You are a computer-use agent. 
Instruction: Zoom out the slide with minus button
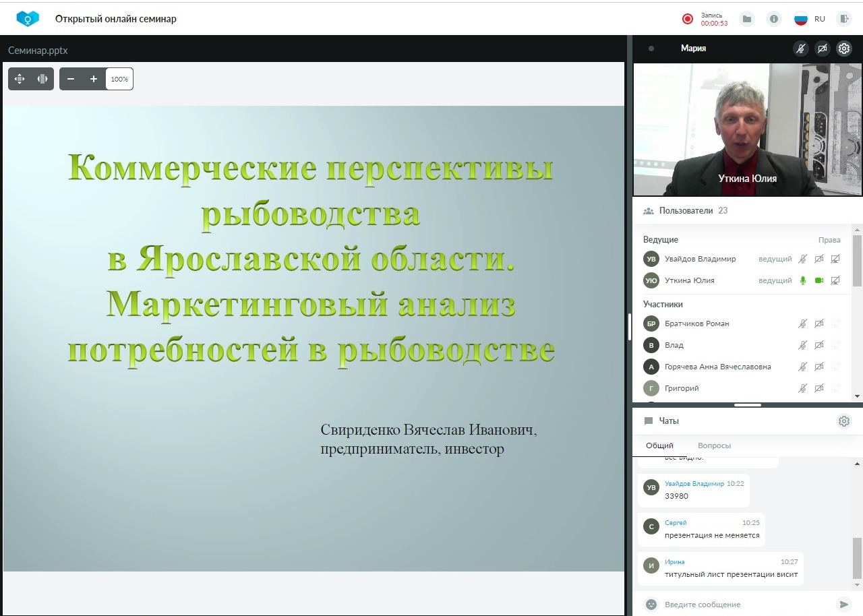(x=71, y=79)
